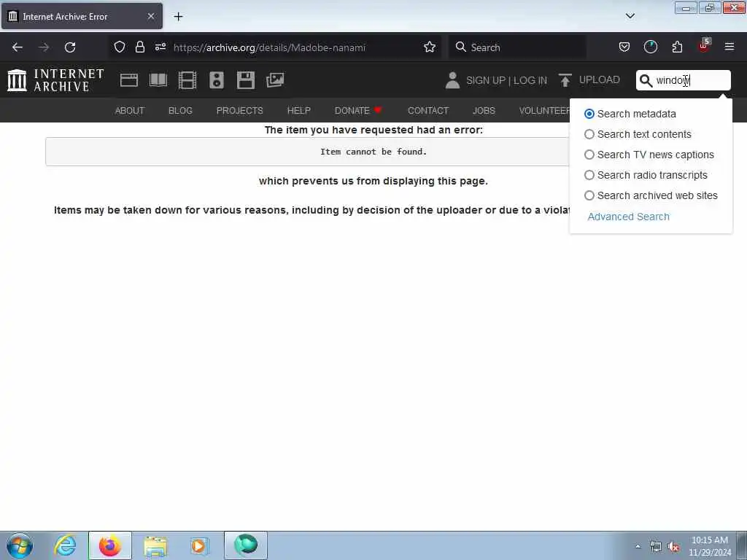Open the Windows Start button

tap(20, 545)
